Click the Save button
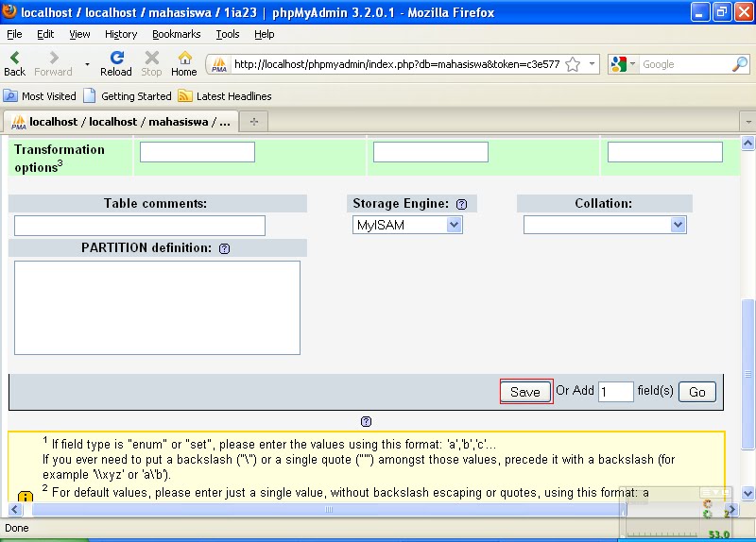 [x=525, y=392]
